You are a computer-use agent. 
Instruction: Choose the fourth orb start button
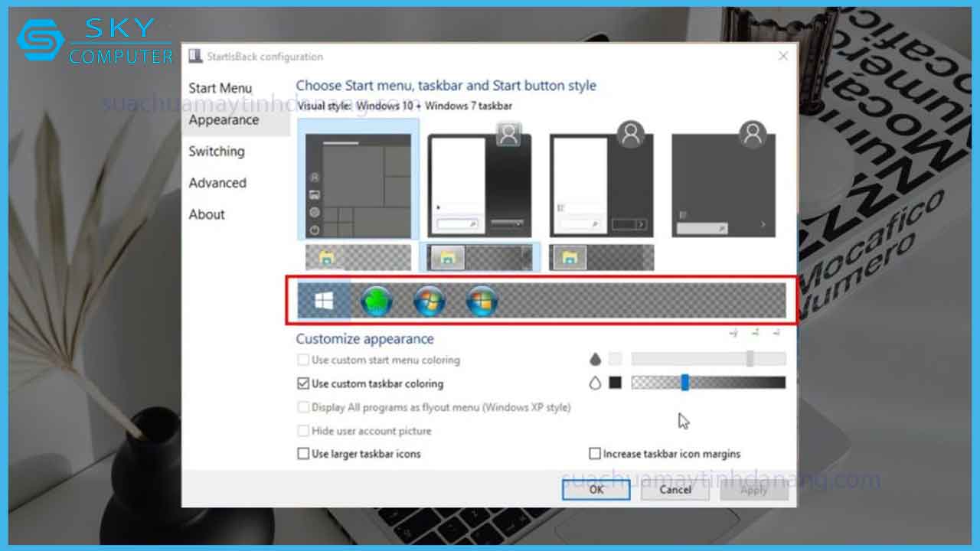click(482, 302)
